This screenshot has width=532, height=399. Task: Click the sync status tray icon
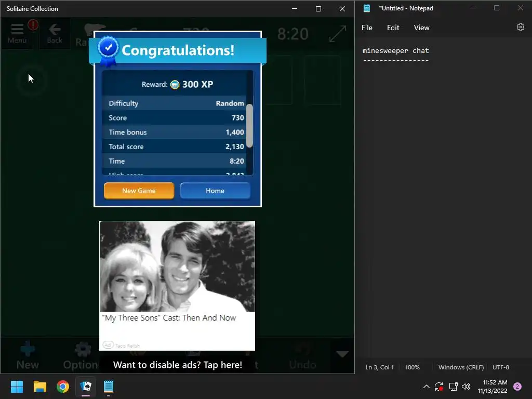[x=439, y=387]
